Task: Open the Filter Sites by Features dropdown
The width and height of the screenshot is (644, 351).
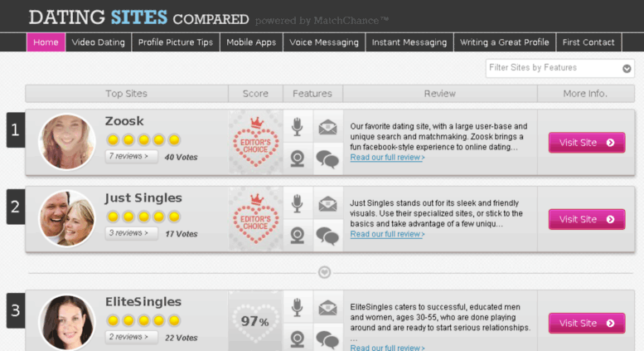Action: [559, 68]
